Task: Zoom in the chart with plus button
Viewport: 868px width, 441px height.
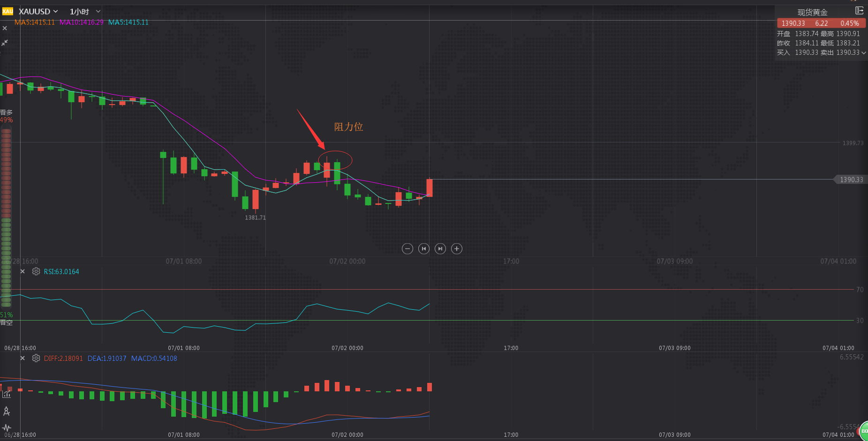Action: 457,249
